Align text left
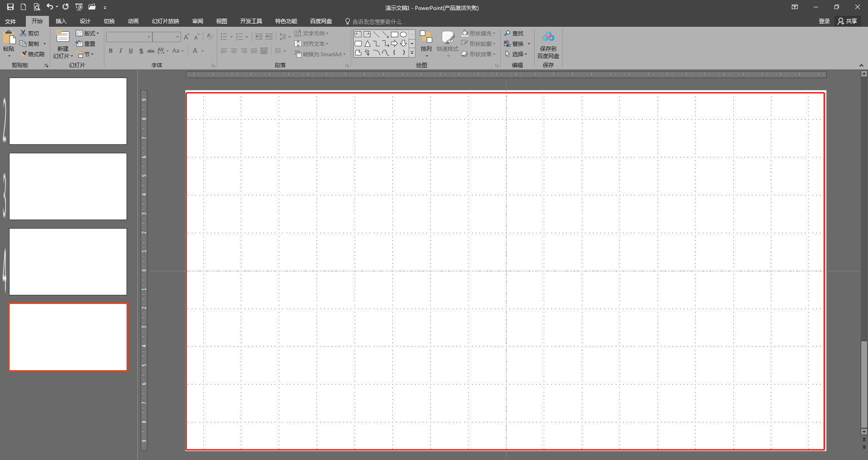The image size is (868, 460). (224, 51)
